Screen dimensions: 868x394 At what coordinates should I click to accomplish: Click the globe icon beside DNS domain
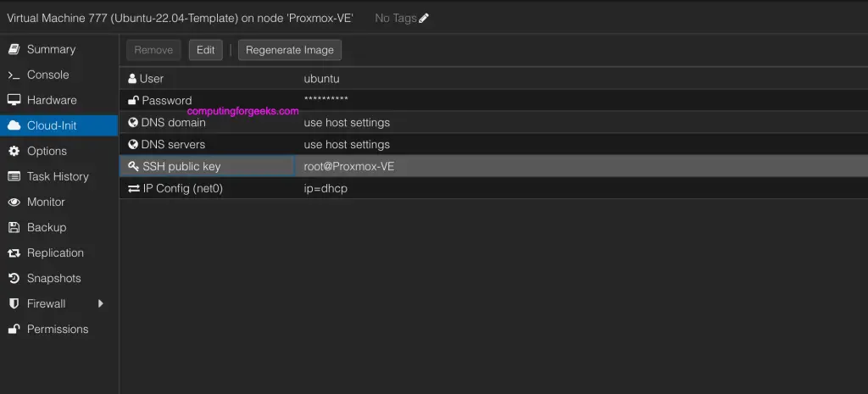click(x=133, y=122)
